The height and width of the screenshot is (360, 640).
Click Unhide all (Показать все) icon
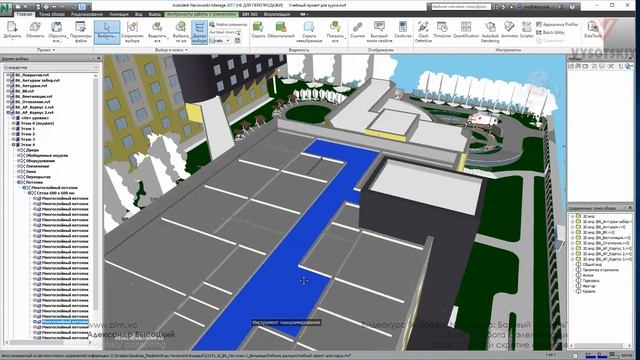click(335, 32)
